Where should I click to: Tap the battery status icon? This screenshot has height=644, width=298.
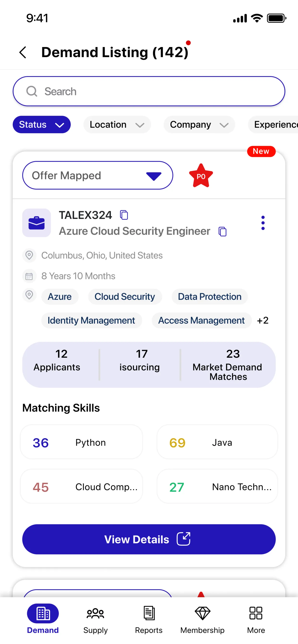coord(277,18)
